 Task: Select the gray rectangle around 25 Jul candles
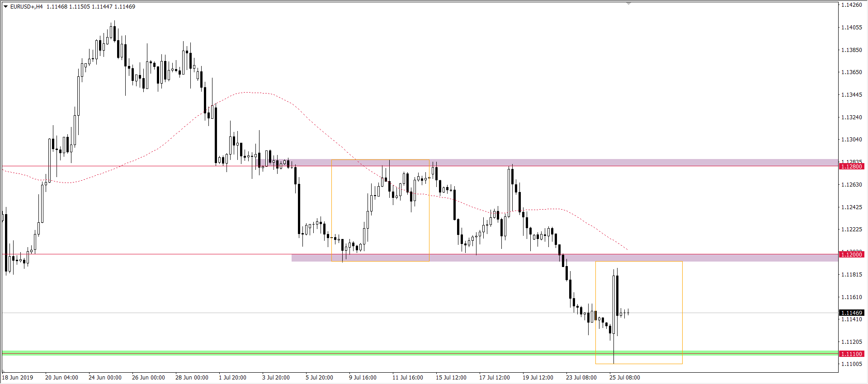point(682,316)
